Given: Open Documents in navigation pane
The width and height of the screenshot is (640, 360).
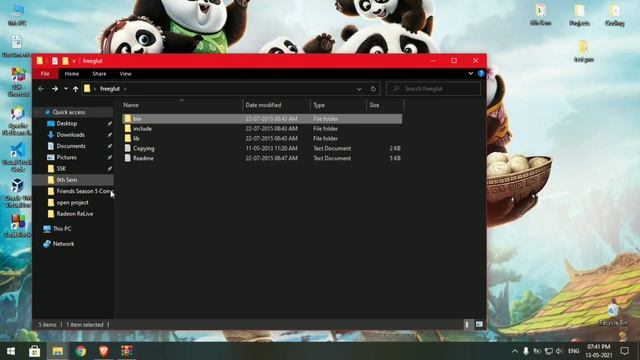Looking at the screenshot, I should pos(71,146).
